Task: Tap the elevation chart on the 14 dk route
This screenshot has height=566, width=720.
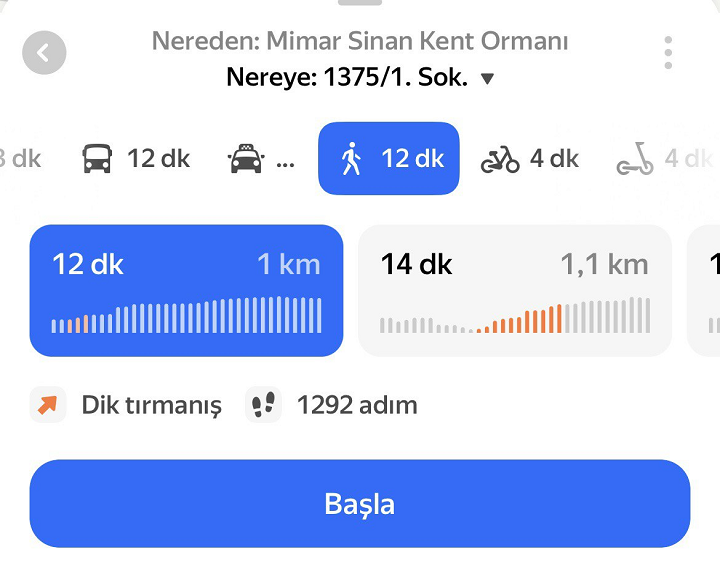Action: pyautogui.click(x=514, y=316)
